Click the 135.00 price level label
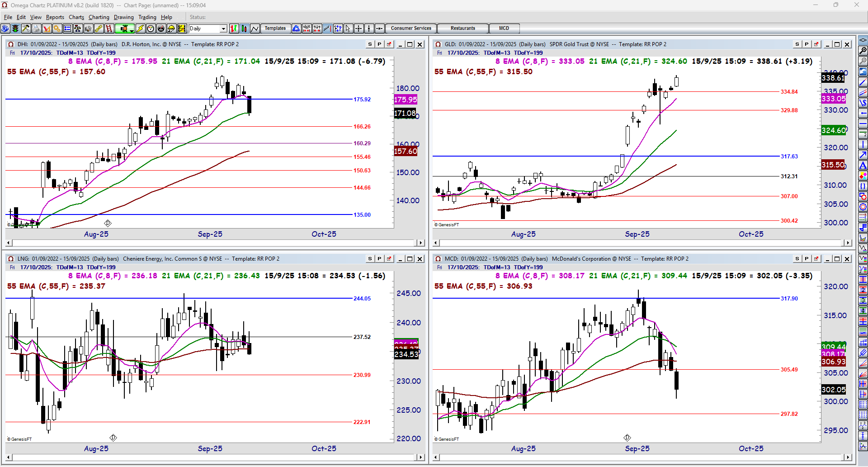Viewport: 868px width, 467px height. [362, 214]
